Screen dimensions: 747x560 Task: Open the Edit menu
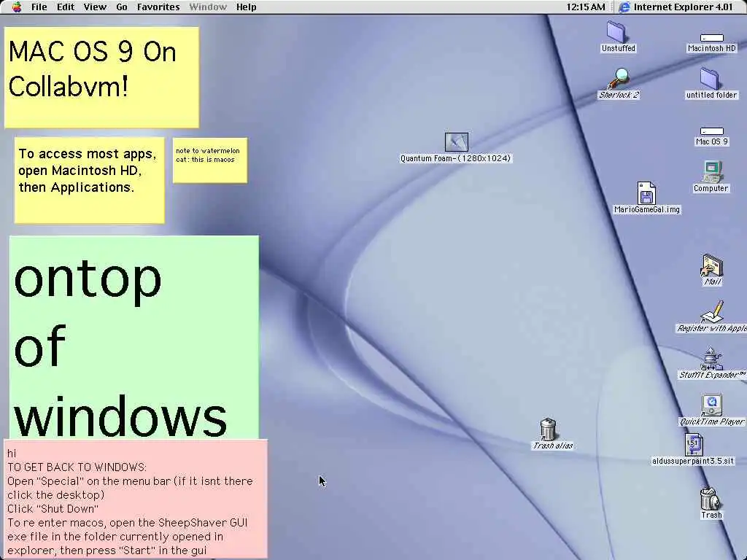65,7
